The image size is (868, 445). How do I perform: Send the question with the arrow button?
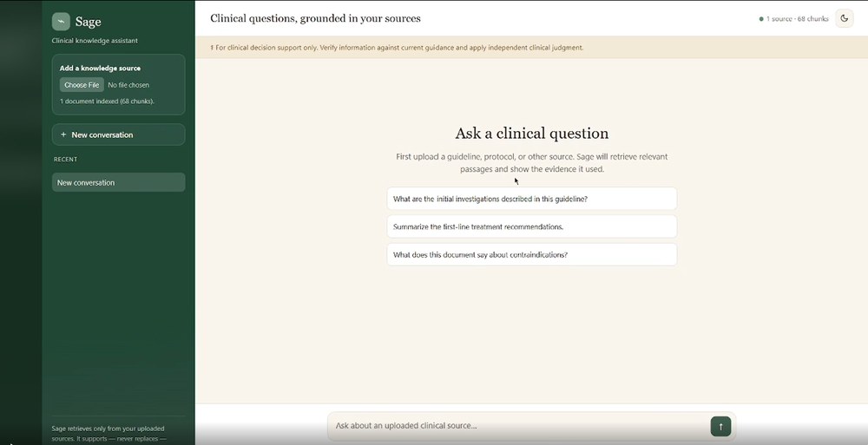click(720, 426)
